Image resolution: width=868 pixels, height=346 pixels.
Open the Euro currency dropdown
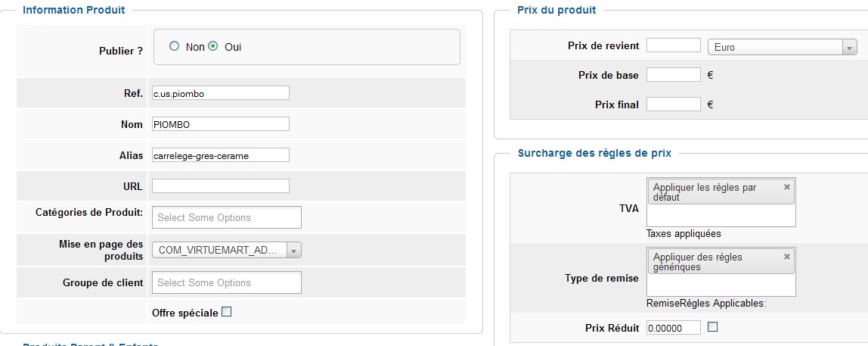(783, 47)
